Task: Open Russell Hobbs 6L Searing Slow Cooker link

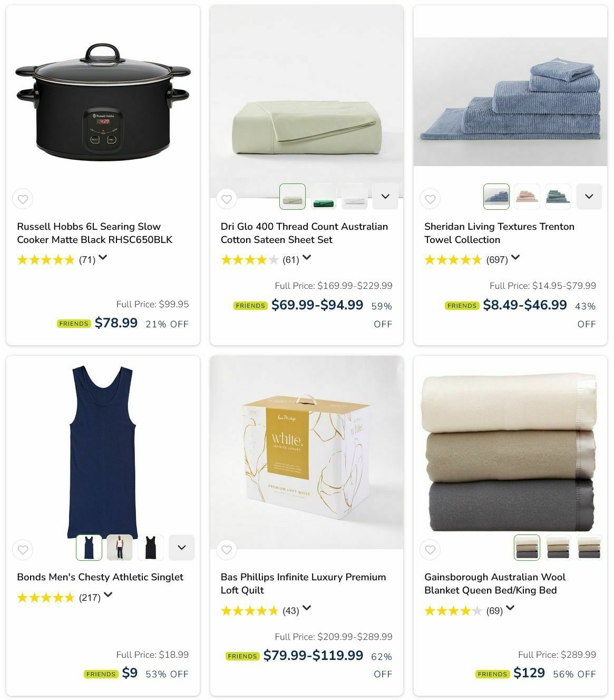Action: 95,233
